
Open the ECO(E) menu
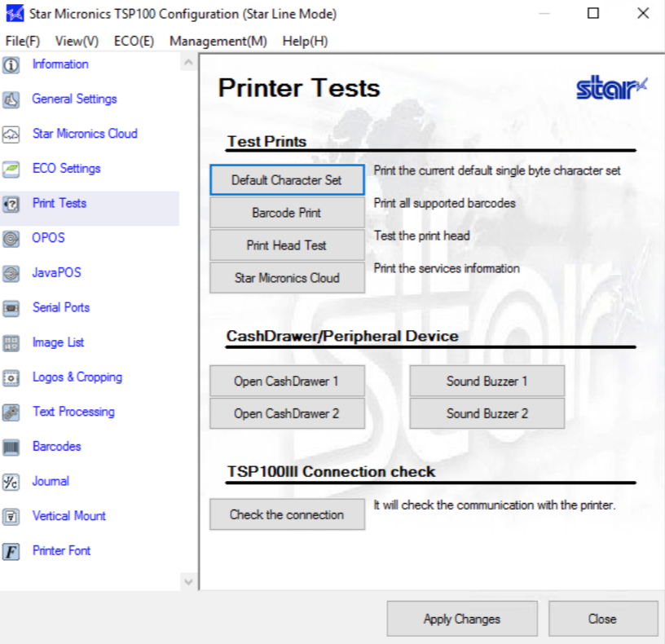(x=134, y=41)
